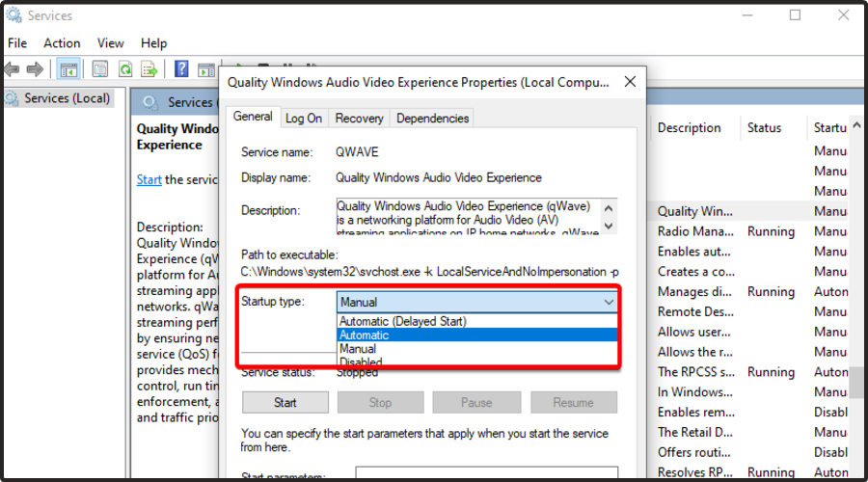Screen dimensions: 868x482
Task: Collapse the Startup type combo box arrow
Action: 609,302
